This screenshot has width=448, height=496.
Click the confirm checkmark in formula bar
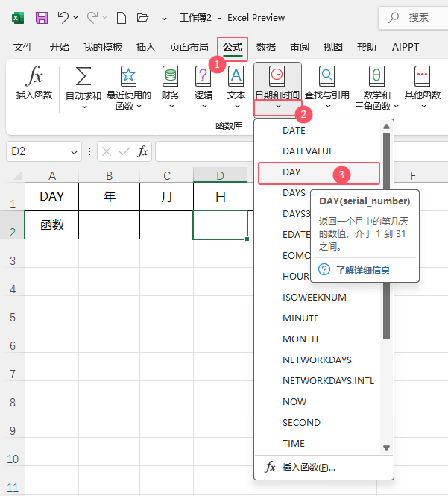[124, 151]
